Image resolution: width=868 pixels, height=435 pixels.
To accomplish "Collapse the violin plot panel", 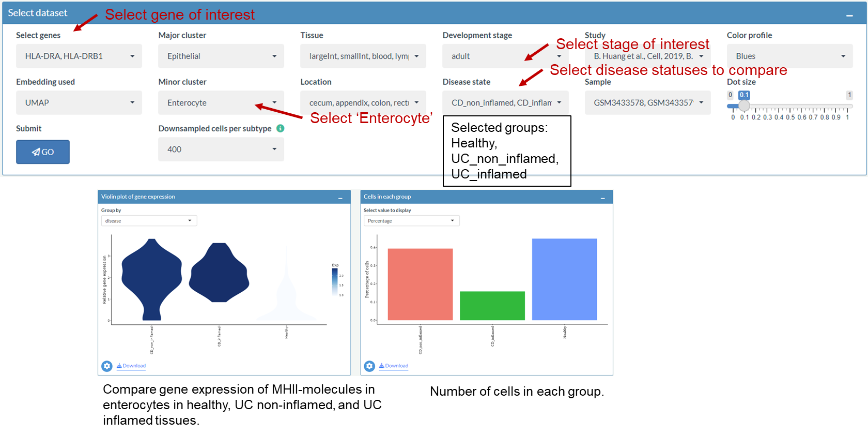I will click(340, 198).
